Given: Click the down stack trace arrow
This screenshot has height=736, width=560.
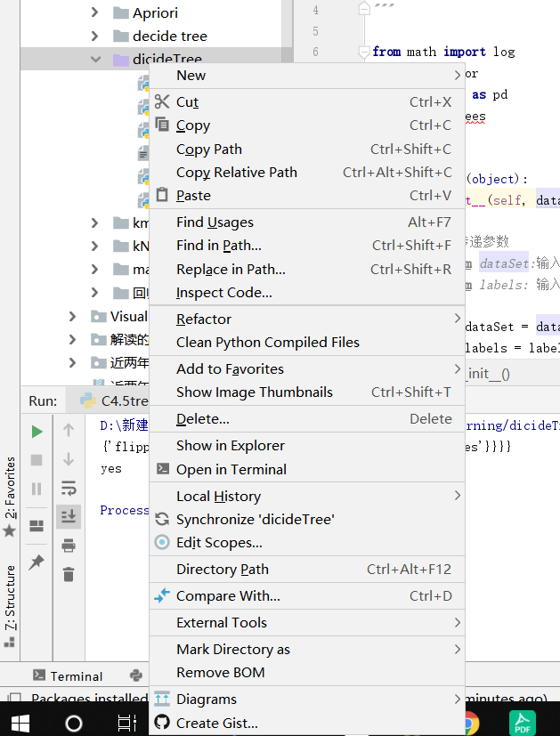Looking at the screenshot, I should pos(69,459).
